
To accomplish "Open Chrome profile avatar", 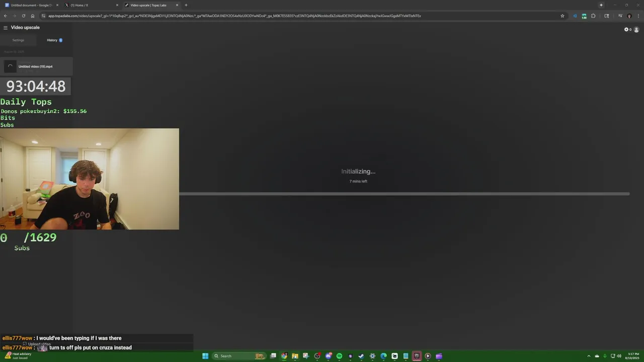I will [x=629, y=16].
